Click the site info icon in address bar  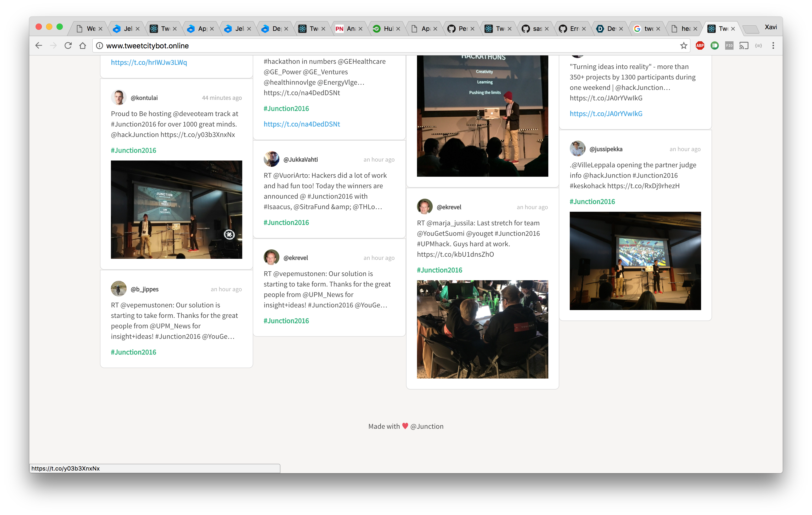tap(99, 45)
